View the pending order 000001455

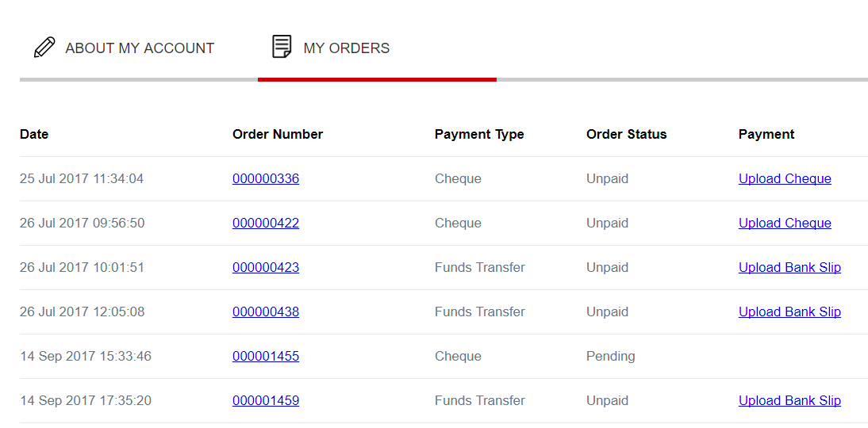[x=266, y=356]
